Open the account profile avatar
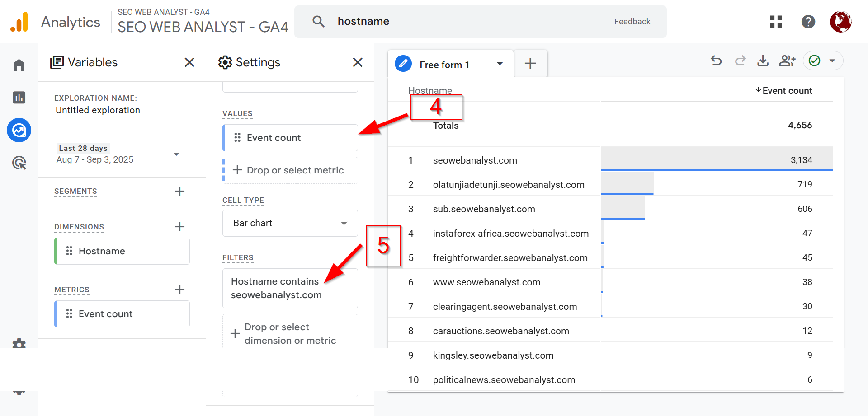Viewport: 868px width, 416px height. pyautogui.click(x=841, y=22)
